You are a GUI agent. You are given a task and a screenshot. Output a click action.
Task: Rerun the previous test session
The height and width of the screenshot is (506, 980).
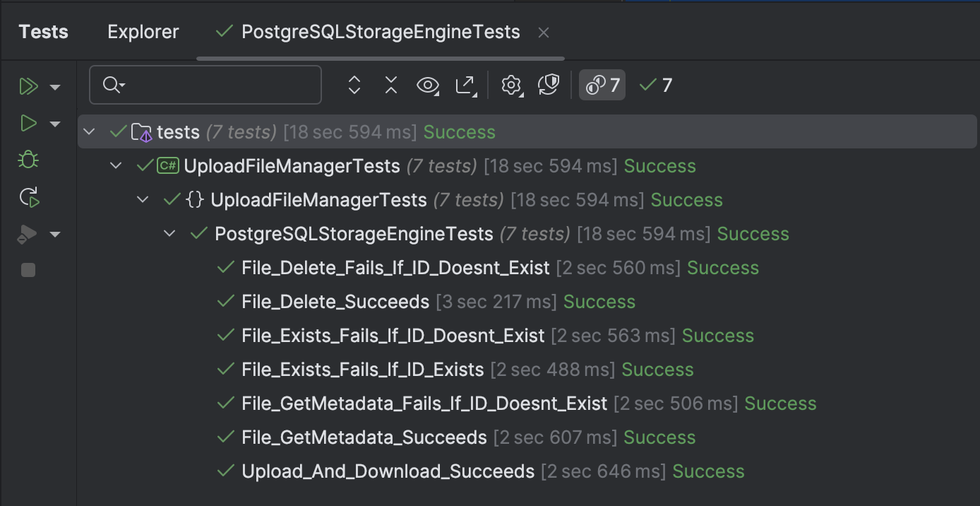[x=28, y=197]
